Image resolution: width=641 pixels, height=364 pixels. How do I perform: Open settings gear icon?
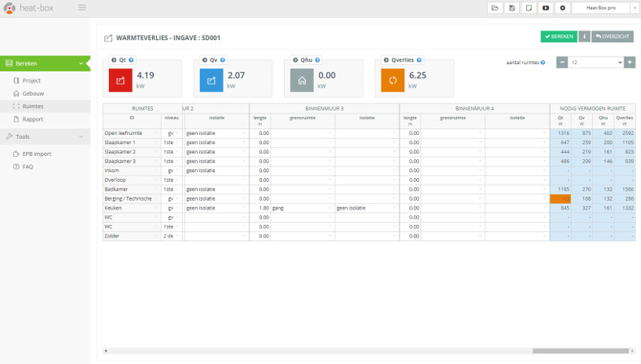[563, 8]
